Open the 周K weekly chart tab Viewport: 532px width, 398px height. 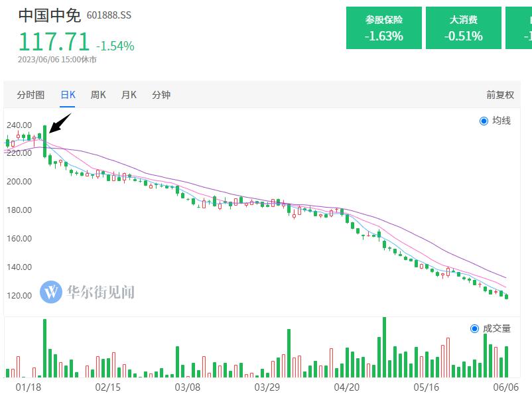[98, 95]
